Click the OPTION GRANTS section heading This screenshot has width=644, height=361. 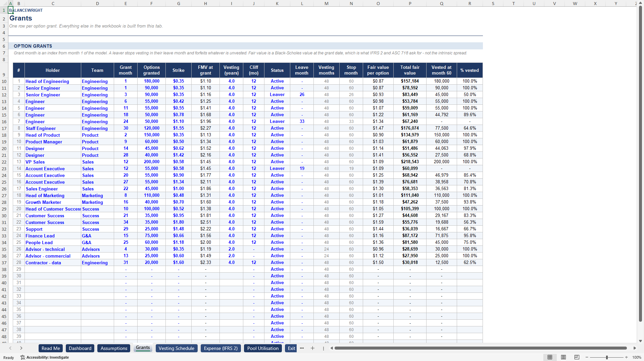click(x=33, y=46)
